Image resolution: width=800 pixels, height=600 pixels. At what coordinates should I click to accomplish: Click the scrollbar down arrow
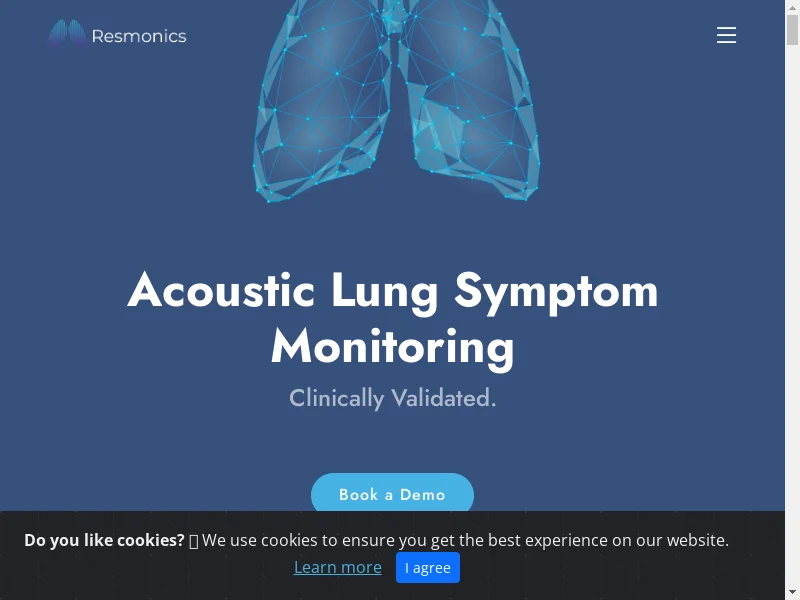click(792, 594)
